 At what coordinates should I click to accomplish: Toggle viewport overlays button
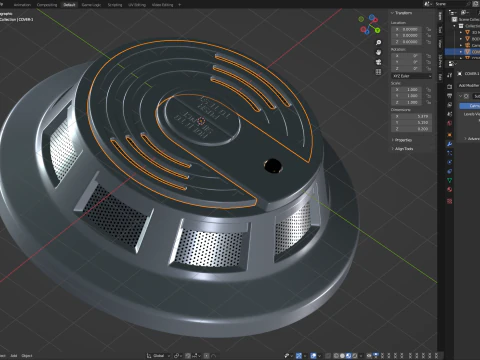coord(313,356)
